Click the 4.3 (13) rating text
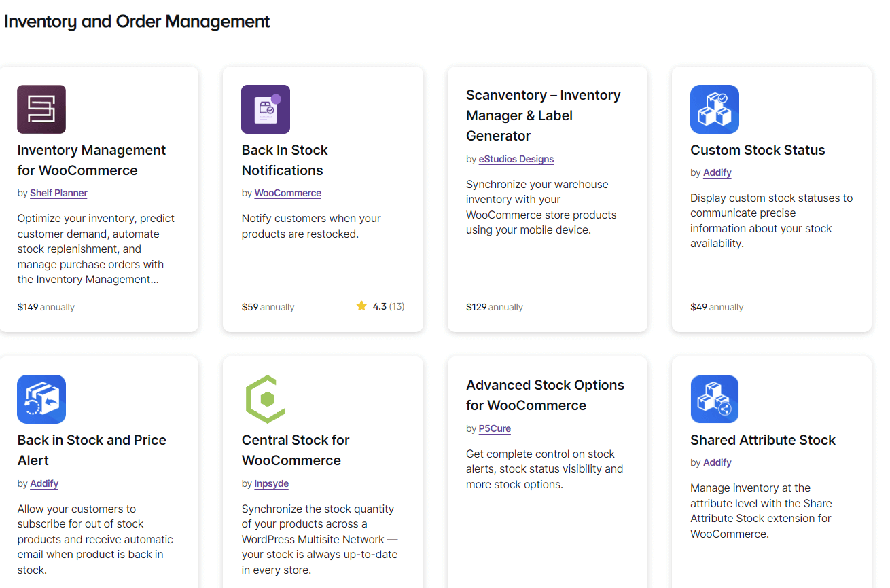890x588 pixels. pyautogui.click(x=389, y=306)
